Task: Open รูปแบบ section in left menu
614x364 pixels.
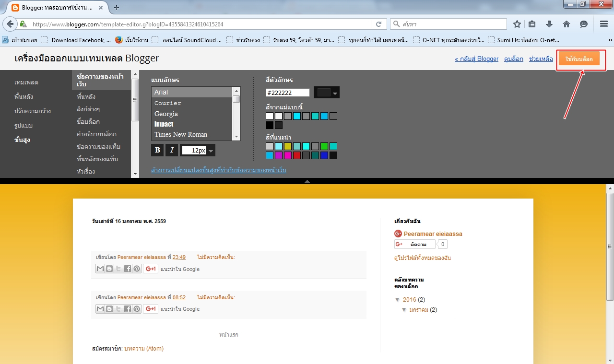Action: point(24,126)
